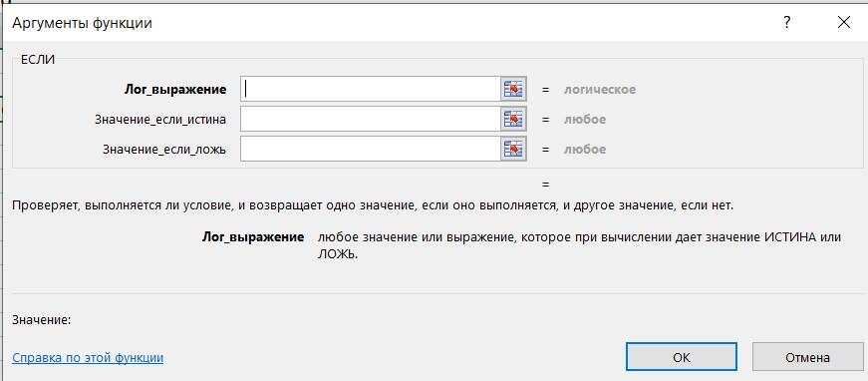Click the gray логическое result hint
868x381 pixels.
tap(600, 90)
